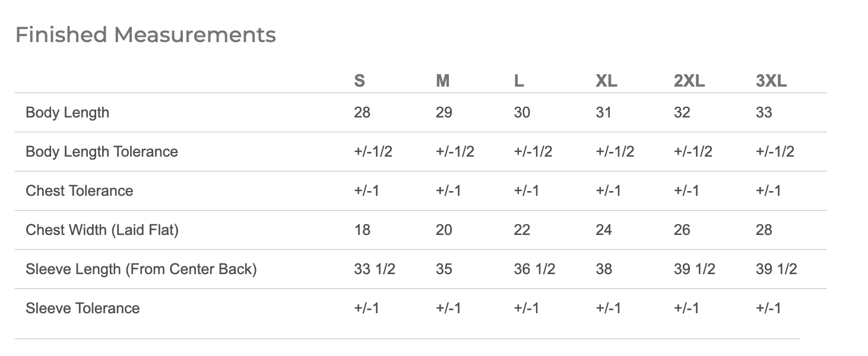868x356 pixels.
Task: Click Chest Width value 26 for 2XL
Action: pos(682,230)
